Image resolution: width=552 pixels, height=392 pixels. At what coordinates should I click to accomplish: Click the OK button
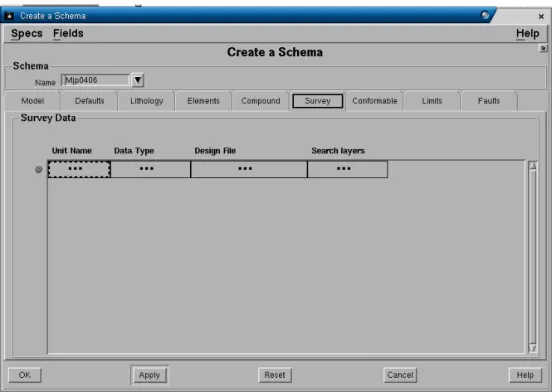pyautogui.click(x=25, y=375)
